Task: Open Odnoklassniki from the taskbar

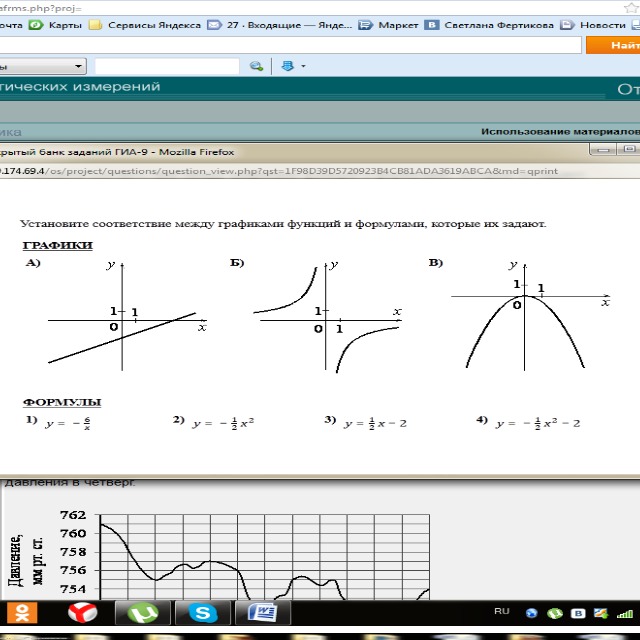Action: (22, 613)
